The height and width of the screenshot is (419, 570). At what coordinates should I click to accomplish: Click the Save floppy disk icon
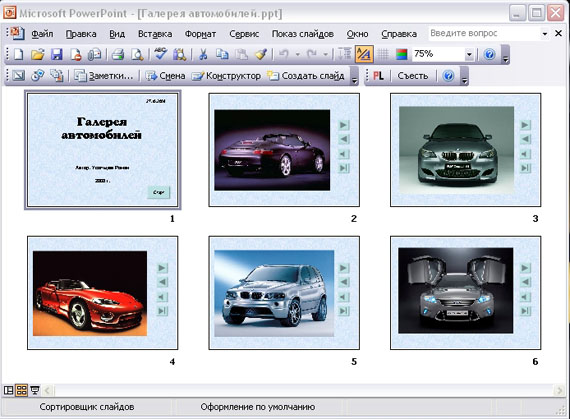(x=56, y=55)
